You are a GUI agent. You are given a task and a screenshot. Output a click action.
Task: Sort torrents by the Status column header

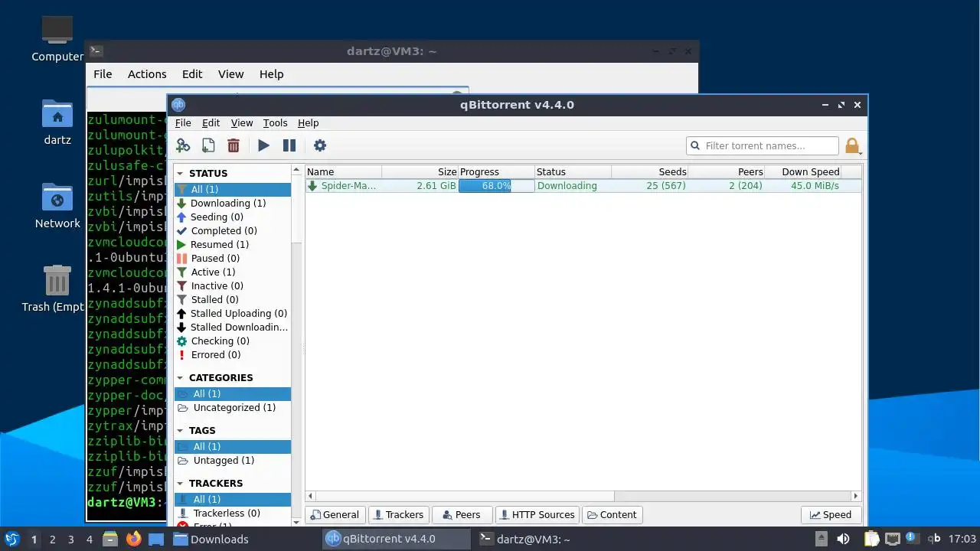point(573,171)
